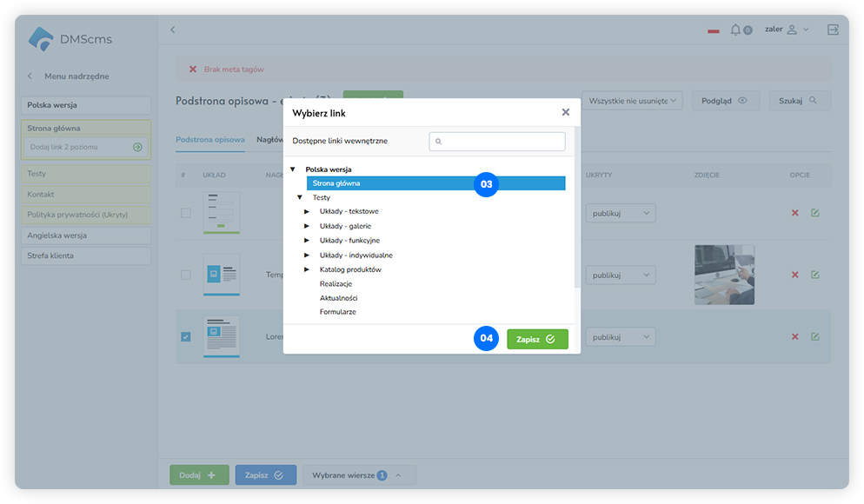Collapse the Polska wersja tree node
The height and width of the screenshot is (504, 864).
click(x=293, y=169)
